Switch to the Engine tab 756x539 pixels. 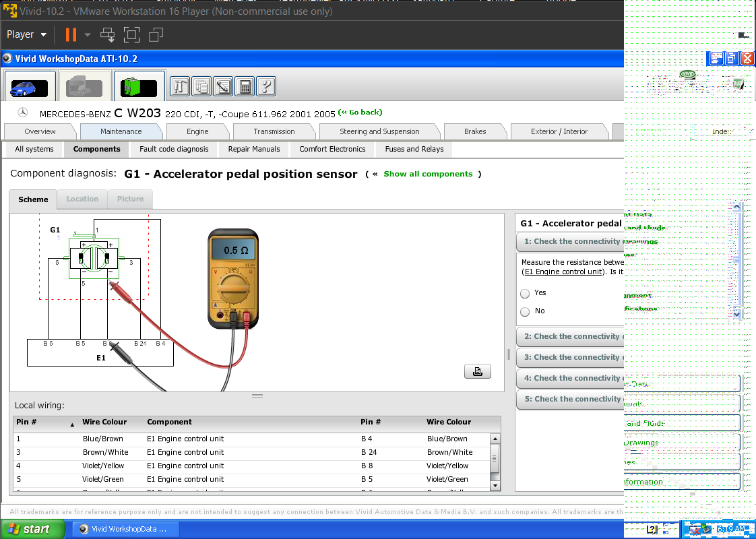point(197,131)
